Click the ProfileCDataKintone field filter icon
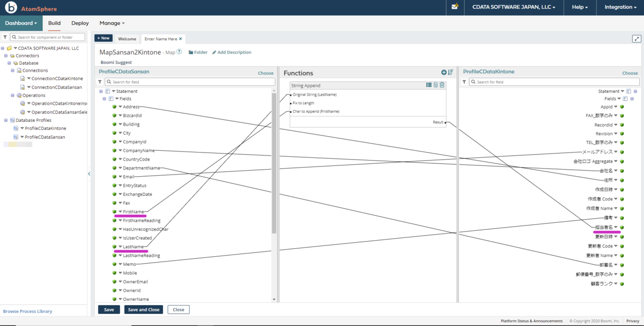This screenshot has width=644, height=326. point(465,82)
